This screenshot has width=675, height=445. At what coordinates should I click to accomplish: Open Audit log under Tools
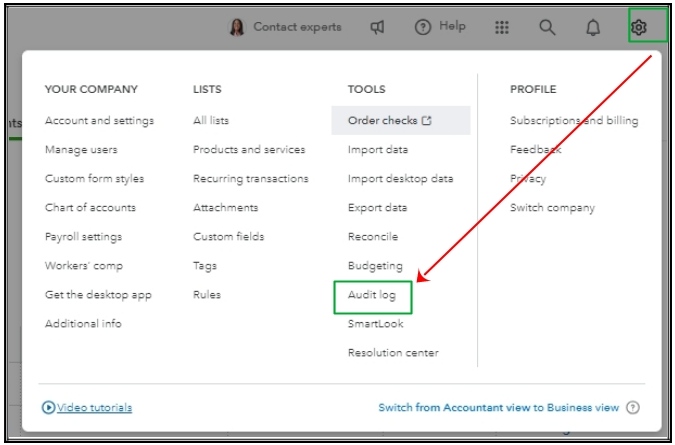373,296
